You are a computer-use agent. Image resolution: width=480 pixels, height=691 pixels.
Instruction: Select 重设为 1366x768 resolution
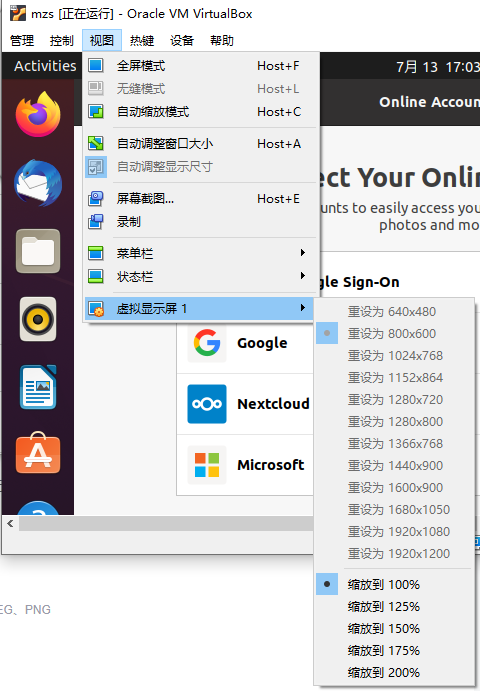pos(394,444)
